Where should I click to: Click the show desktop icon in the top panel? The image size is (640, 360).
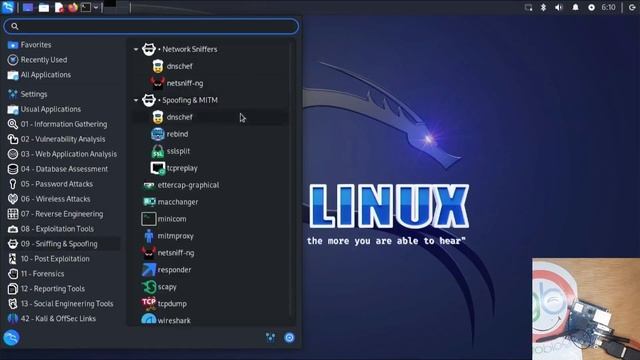point(28,7)
